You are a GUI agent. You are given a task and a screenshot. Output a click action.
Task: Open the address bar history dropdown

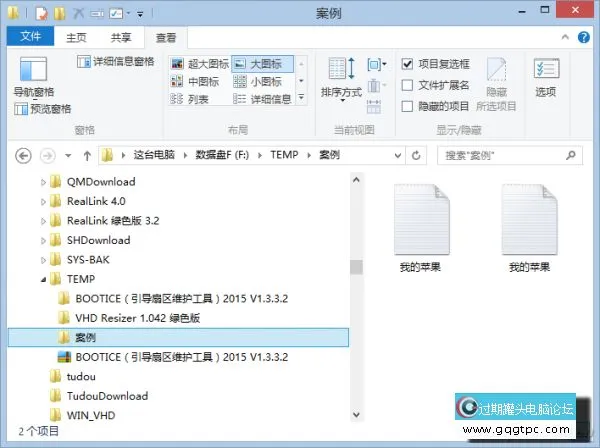(x=398, y=156)
